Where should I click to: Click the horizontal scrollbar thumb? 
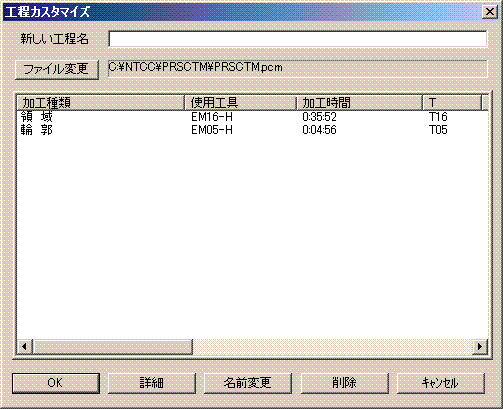click(112, 346)
